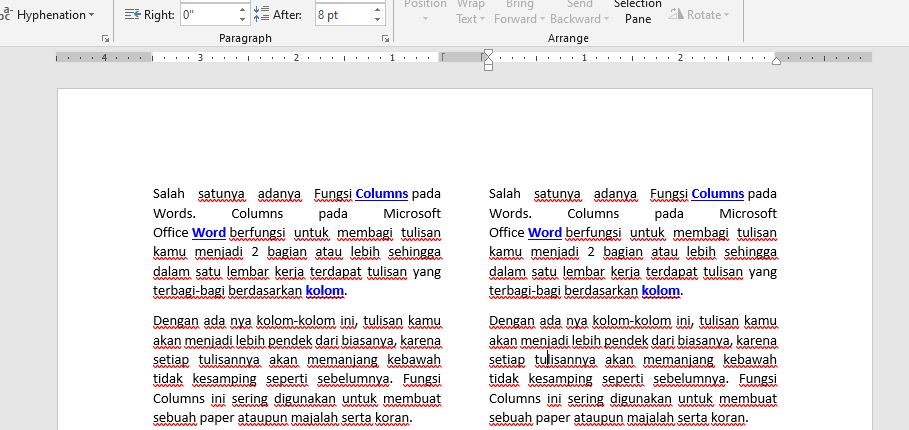Viewport: 909px width, 430px height.
Task: Open the Send Backward dropdown
Action: click(579, 12)
